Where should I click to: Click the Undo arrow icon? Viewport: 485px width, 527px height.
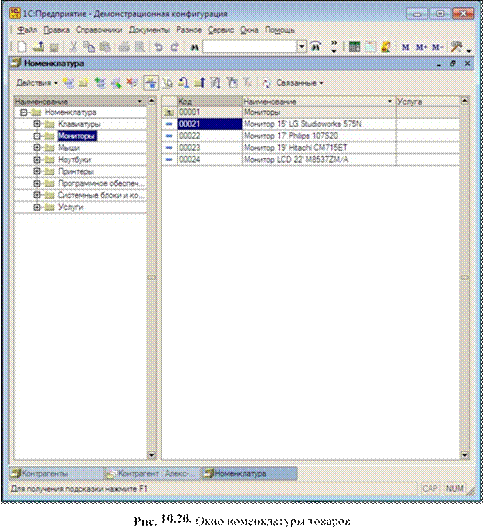pos(158,47)
